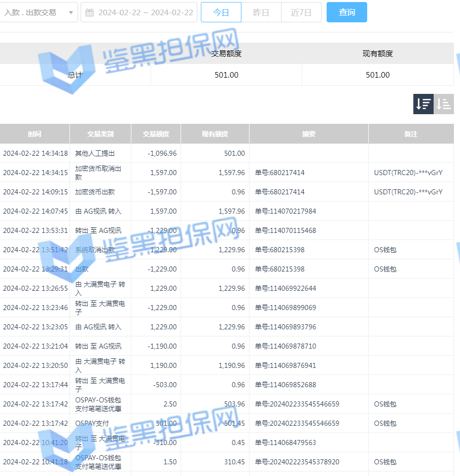Select order number 单号:114070217984

pyautogui.click(x=286, y=211)
